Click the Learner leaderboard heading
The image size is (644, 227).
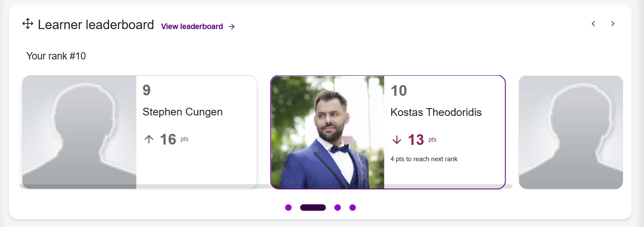(95, 25)
